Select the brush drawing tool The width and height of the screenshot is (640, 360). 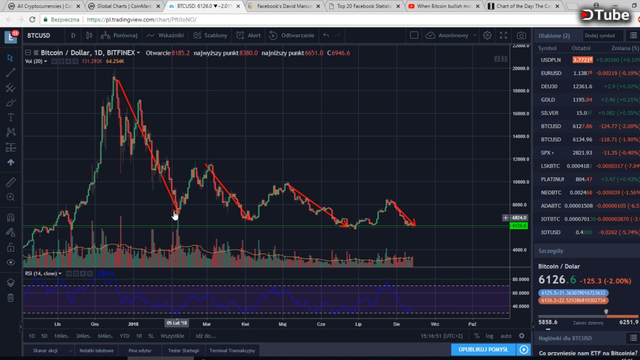point(11,102)
